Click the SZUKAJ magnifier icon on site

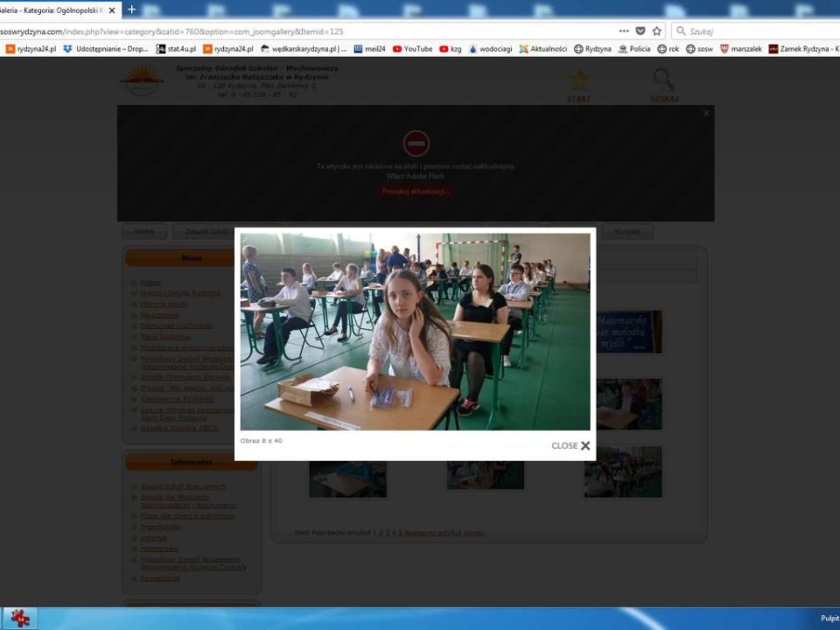663,82
